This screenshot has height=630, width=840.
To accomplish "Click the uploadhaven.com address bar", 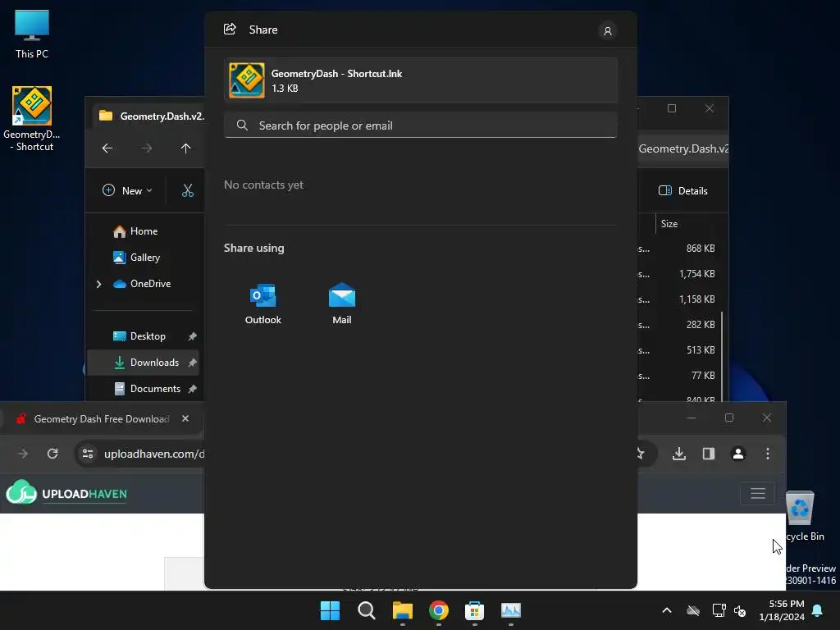I will coord(153,454).
